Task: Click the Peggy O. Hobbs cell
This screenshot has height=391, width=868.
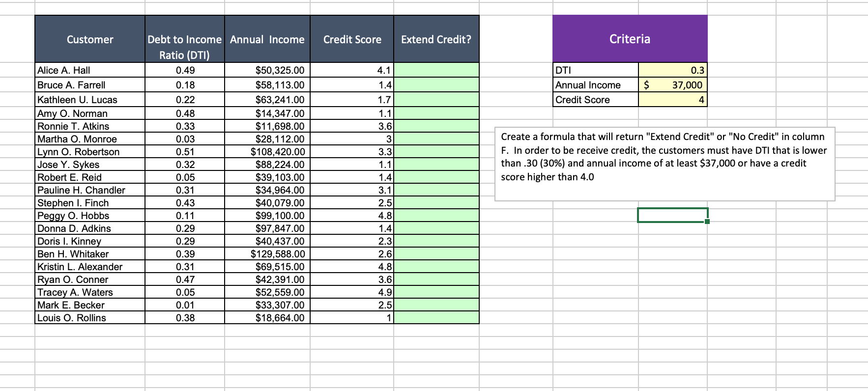Action: click(x=90, y=216)
